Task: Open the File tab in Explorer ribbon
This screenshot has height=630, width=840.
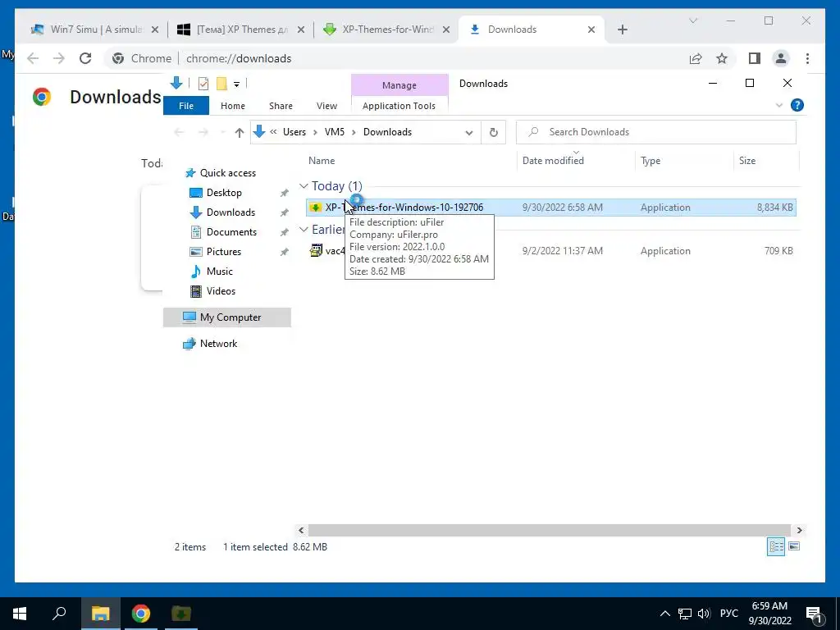Action: pyautogui.click(x=186, y=106)
